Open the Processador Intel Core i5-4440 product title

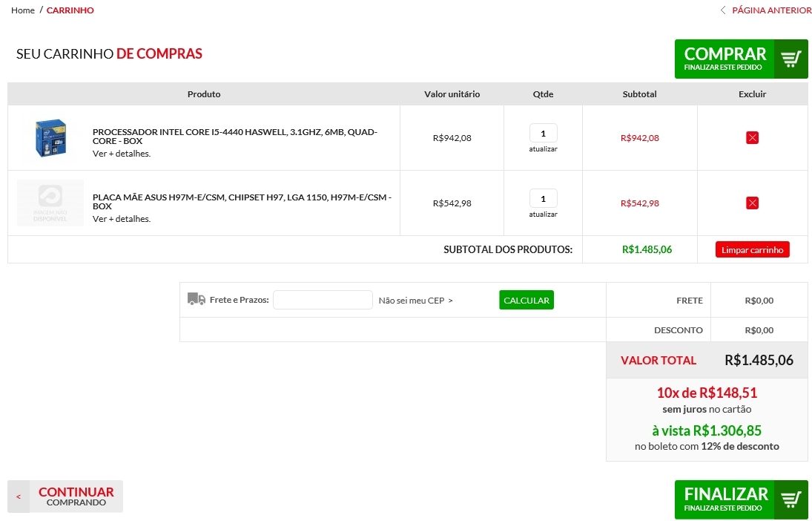click(234, 137)
